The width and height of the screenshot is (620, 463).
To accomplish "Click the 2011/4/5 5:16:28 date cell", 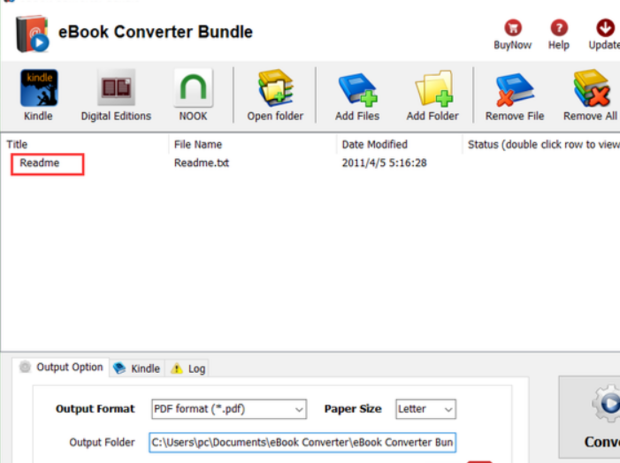I will click(384, 163).
